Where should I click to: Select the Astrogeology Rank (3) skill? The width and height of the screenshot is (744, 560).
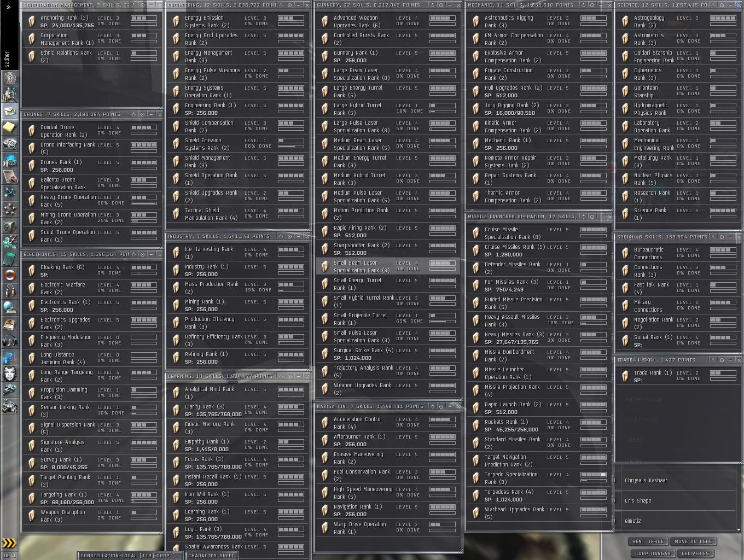pos(678,22)
